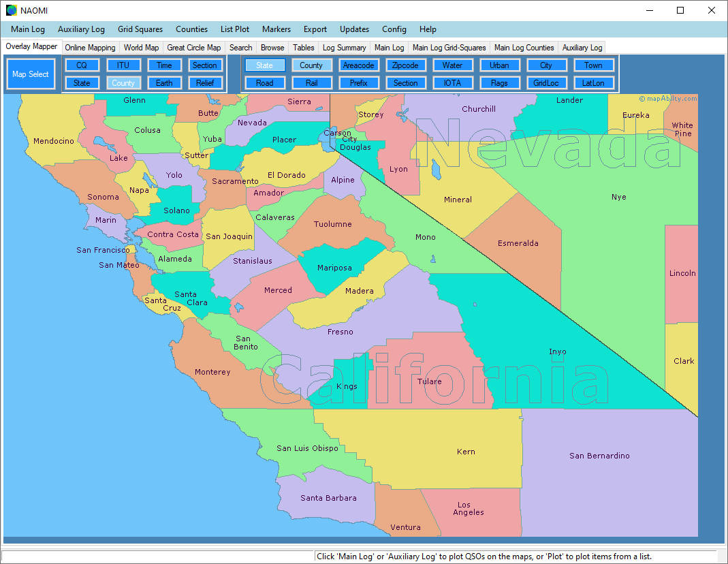Open the Markers menu

click(276, 29)
